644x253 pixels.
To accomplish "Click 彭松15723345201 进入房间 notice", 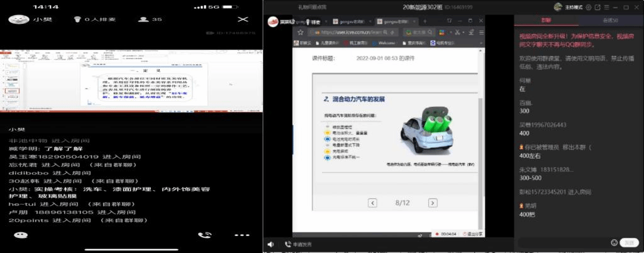I will (x=555, y=192).
